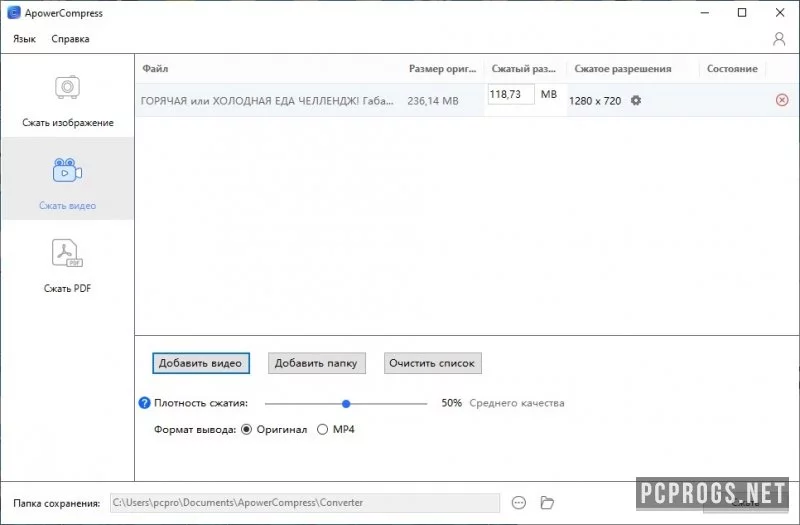800x525 pixels.
Task: Click the Добавить папку button
Action: 317,363
